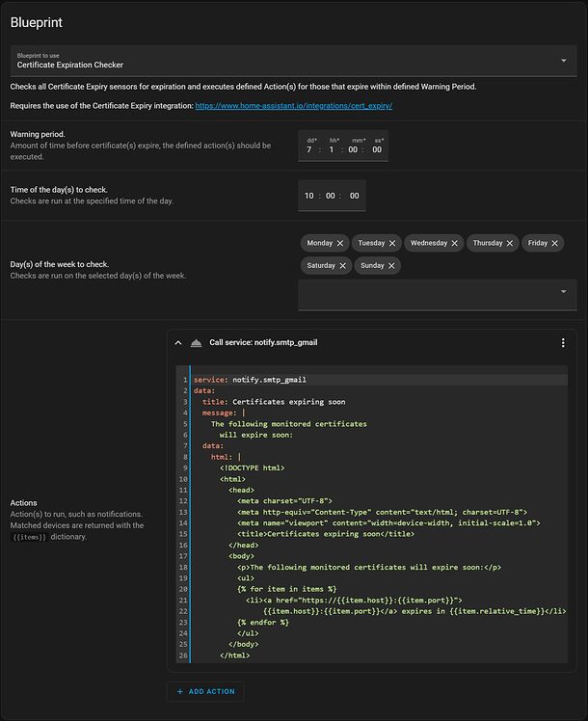Remove the Friday chip
Screen dimensions: 588x721
coord(555,243)
